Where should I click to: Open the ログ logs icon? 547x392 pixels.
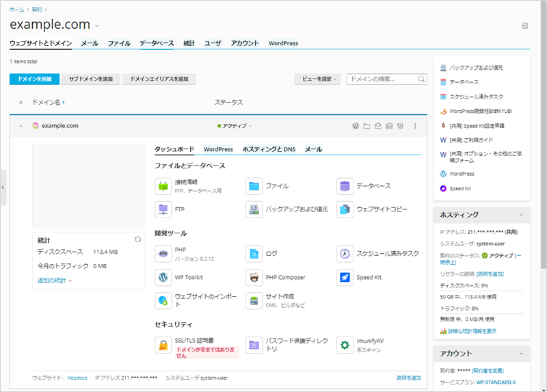tap(254, 254)
